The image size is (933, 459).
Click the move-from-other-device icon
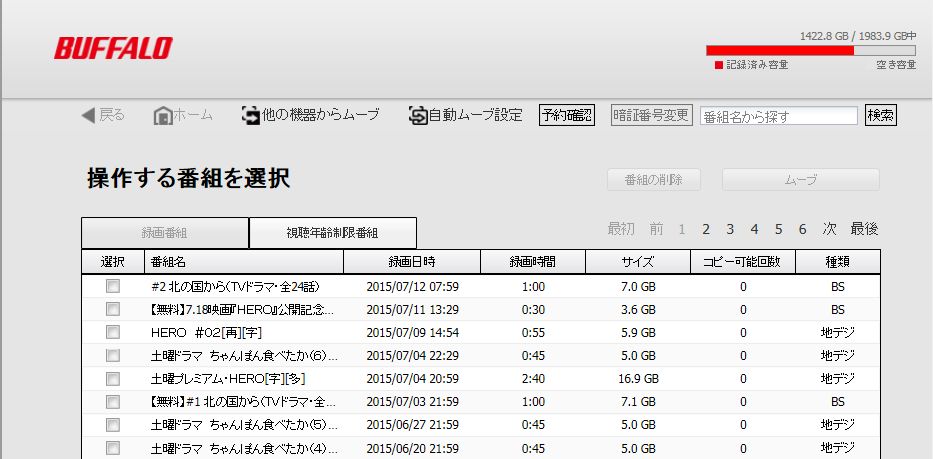pos(251,115)
